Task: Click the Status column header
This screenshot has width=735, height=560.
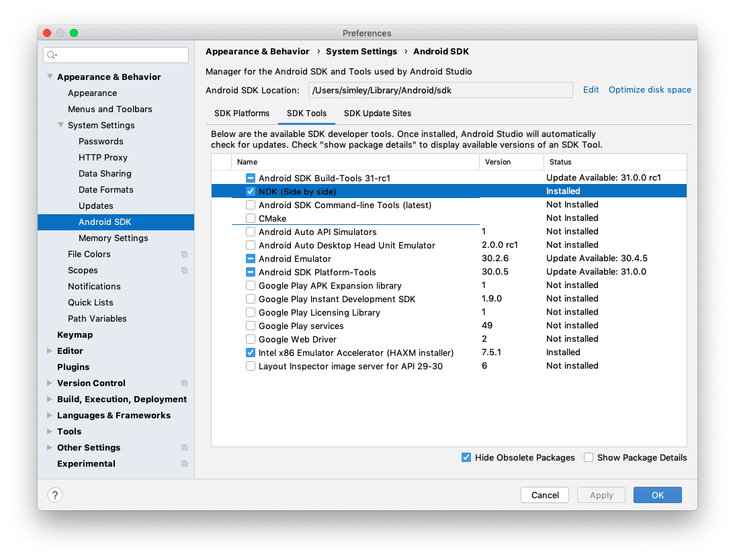Action: [615, 162]
